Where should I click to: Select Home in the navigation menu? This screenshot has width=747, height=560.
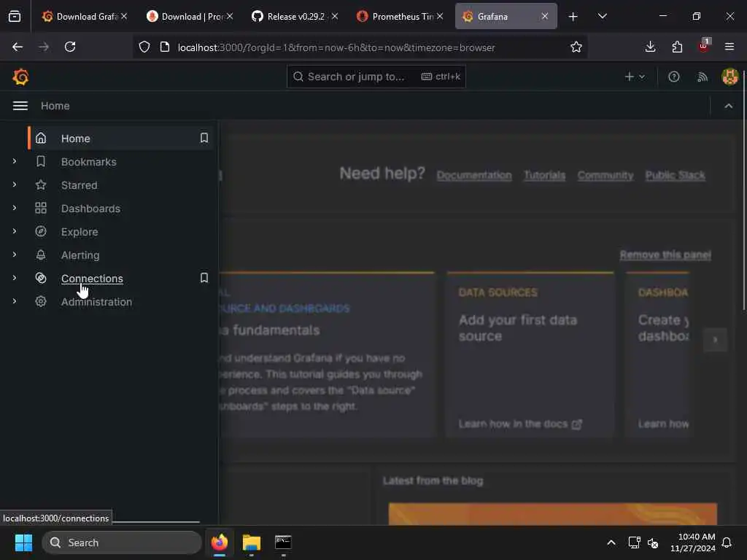76,138
